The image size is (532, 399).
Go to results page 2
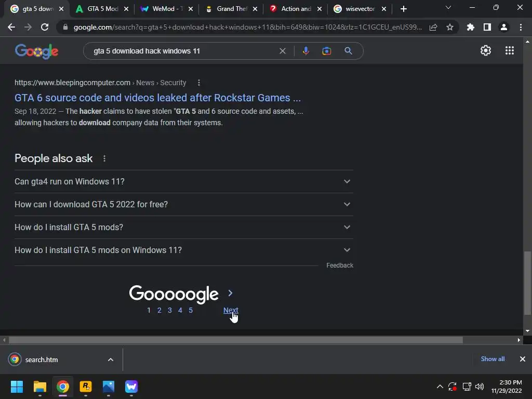pos(159,310)
